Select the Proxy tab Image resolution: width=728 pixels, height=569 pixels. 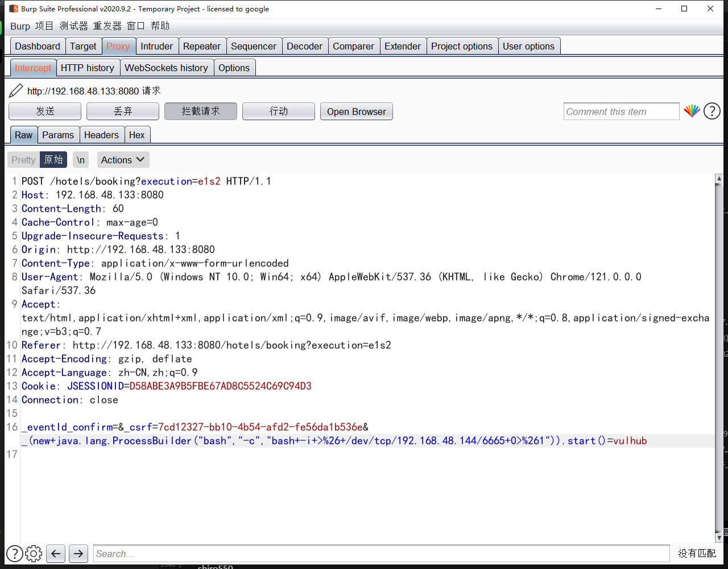[x=118, y=46]
